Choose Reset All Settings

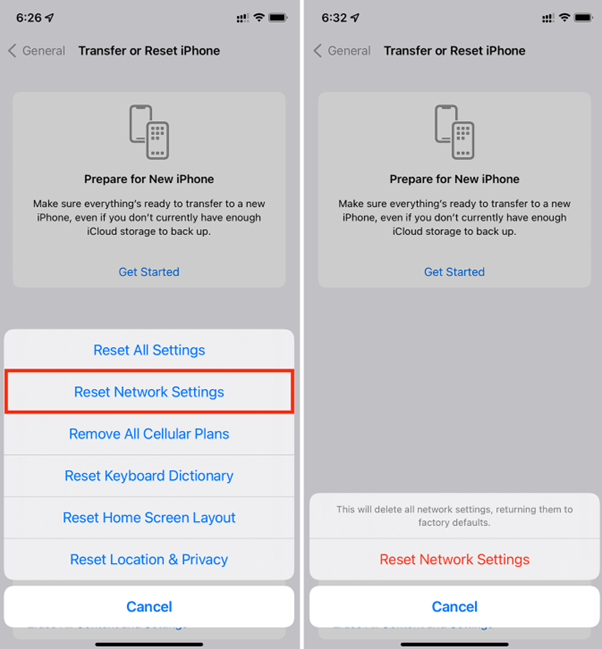pyautogui.click(x=149, y=350)
